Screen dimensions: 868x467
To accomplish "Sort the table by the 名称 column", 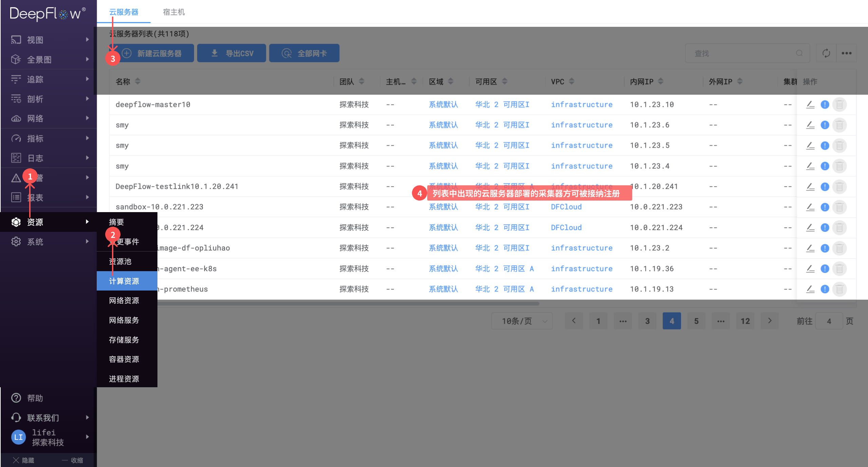I will tap(137, 81).
